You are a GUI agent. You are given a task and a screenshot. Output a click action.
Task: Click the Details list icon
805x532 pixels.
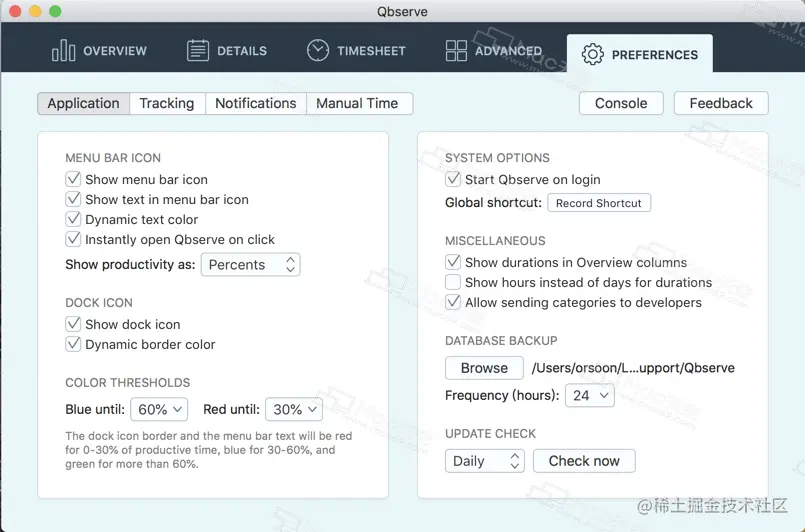[198, 50]
